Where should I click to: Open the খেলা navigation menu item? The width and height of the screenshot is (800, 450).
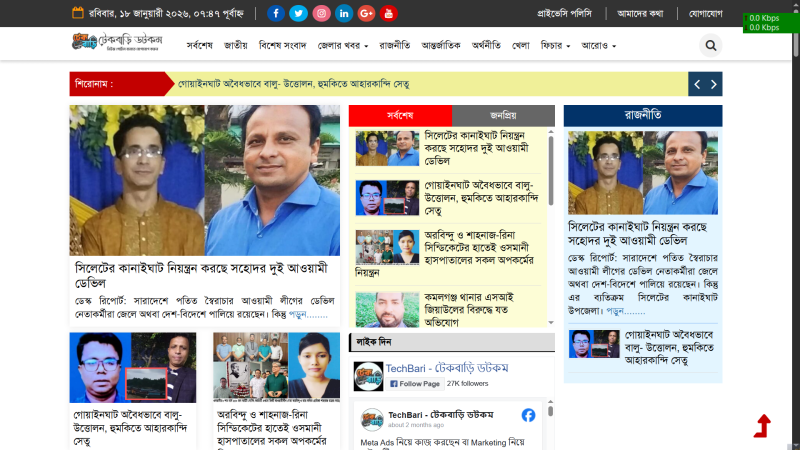tap(521, 45)
